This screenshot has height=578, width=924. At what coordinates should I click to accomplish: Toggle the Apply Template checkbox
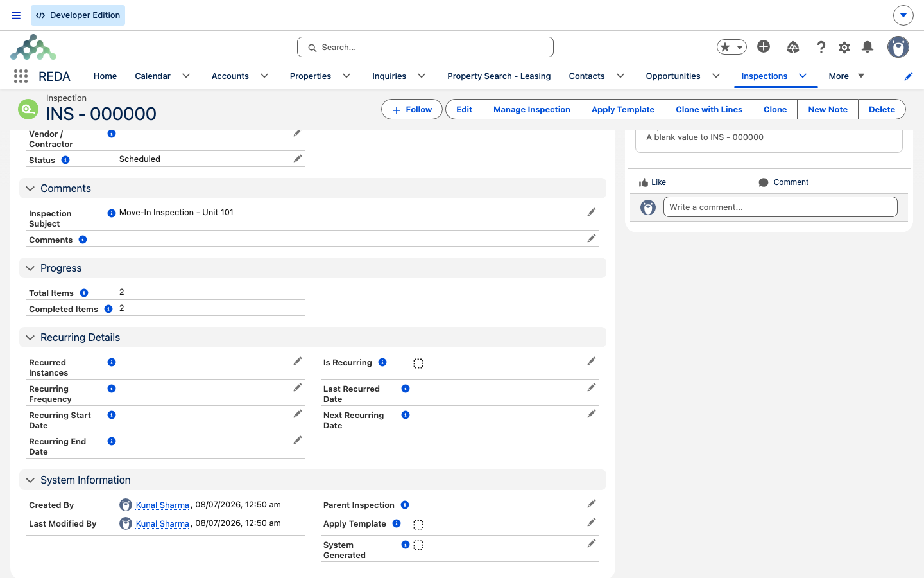coord(418,525)
